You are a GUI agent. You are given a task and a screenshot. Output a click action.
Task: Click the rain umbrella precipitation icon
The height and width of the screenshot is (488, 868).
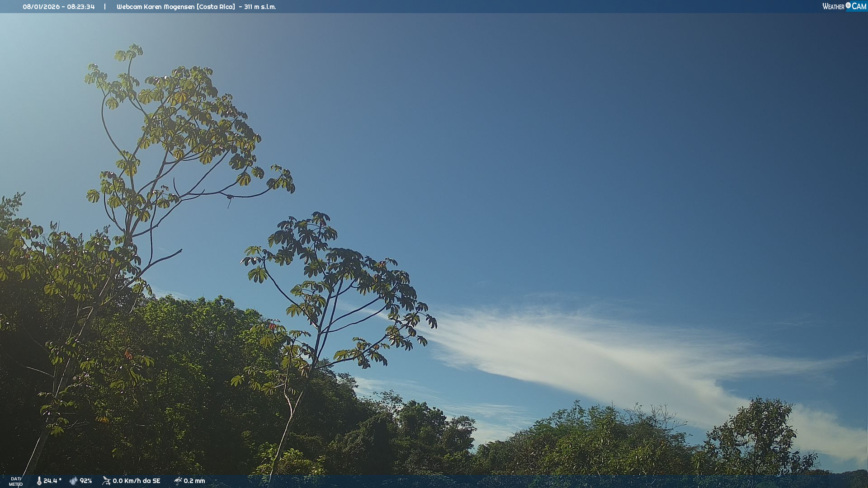coord(178,481)
